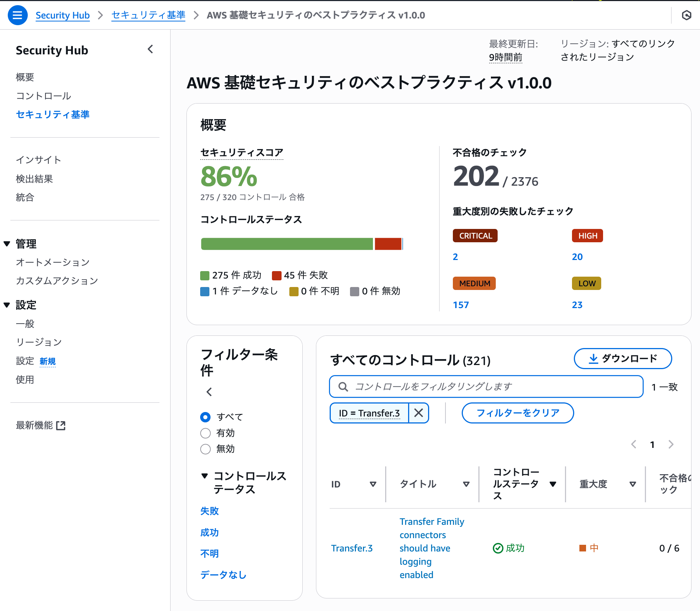Open オートメーション in the sidebar
Viewport: 700px width, 611px height.
click(53, 262)
